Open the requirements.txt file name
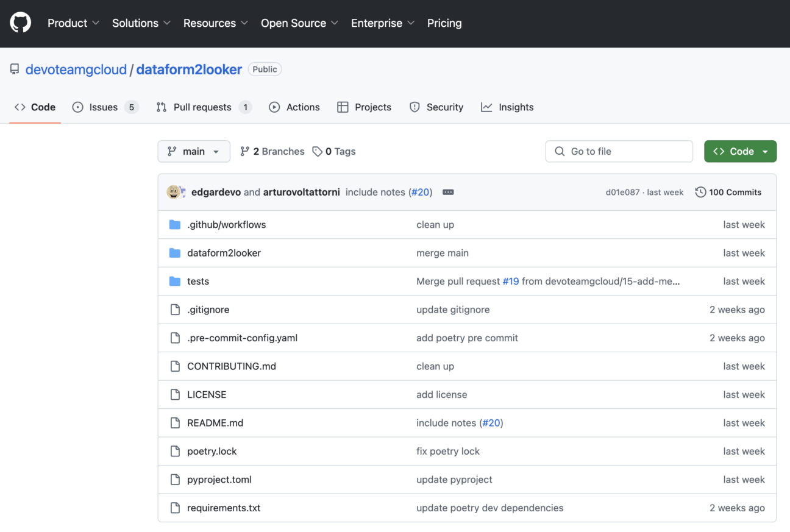The height and width of the screenshot is (532, 790). [x=224, y=508]
